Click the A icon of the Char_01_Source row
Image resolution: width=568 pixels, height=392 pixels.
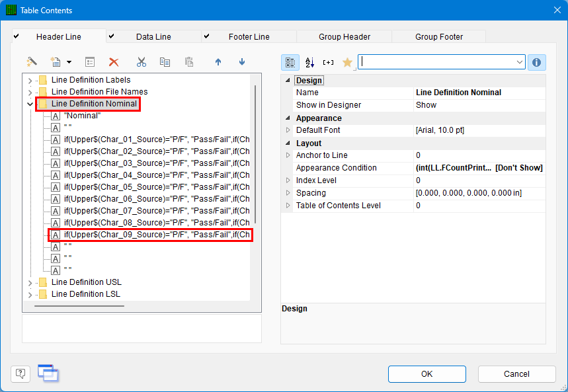pos(56,140)
